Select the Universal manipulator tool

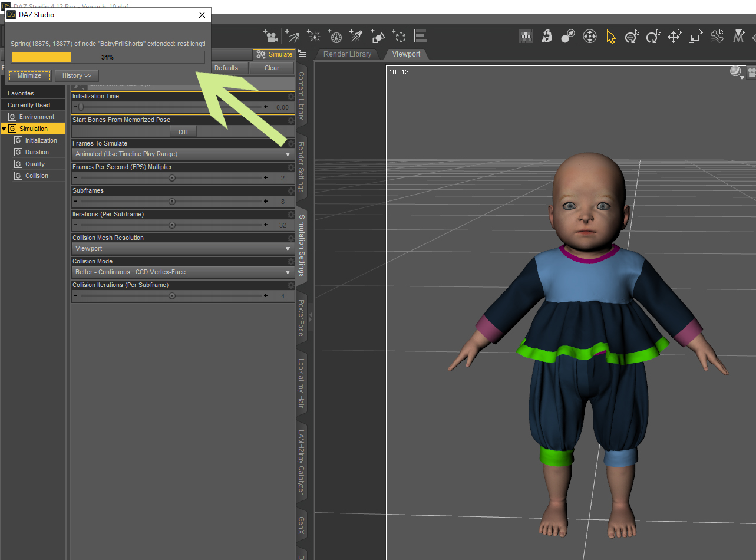click(x=632, y=37)
